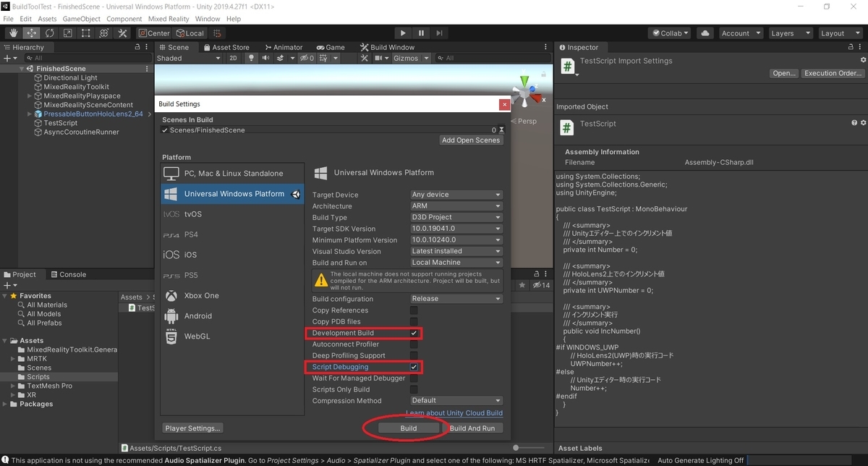This screenshot has width=868, height=466.
Task: Toggle the 2D scene view mode
Action: (x=233, y=58)
